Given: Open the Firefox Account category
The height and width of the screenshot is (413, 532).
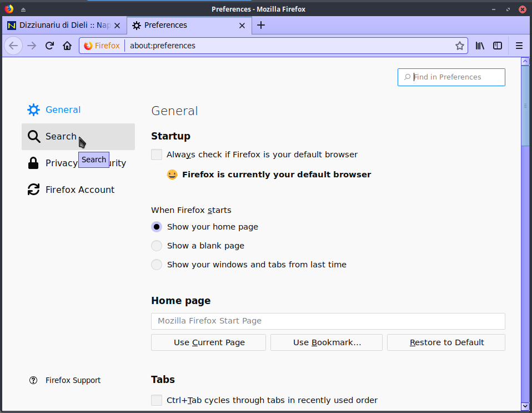Looking at the screenshot, I should coord(78,190).
